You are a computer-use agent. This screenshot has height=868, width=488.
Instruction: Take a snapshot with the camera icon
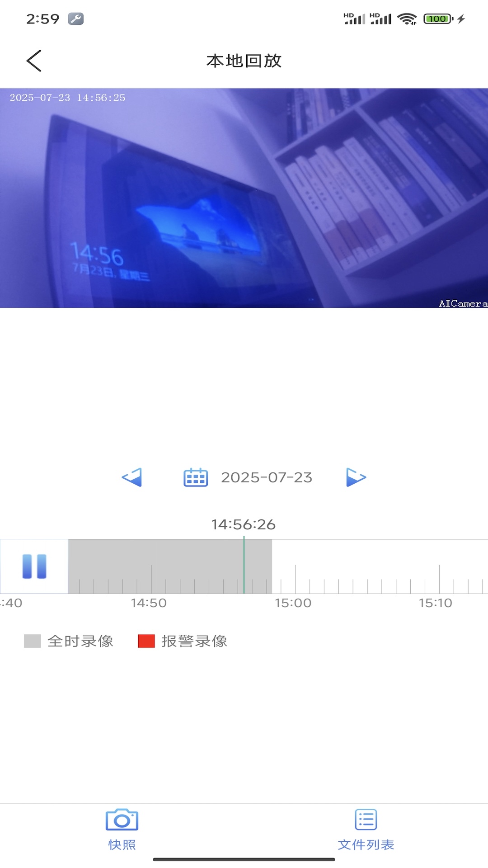tap(122, 820)
